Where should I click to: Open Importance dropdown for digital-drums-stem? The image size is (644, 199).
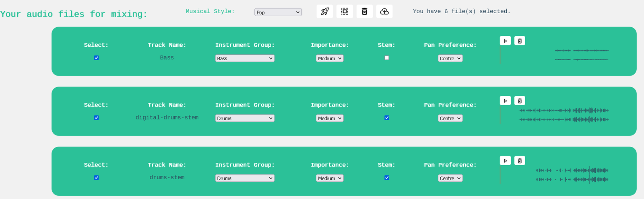coord(330,118)
